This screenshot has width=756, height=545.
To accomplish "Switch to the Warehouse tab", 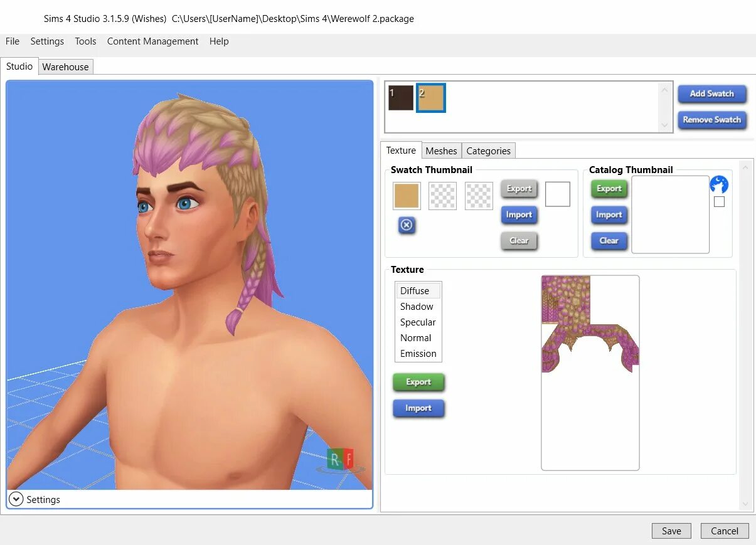I will click(x=65, y=66).
